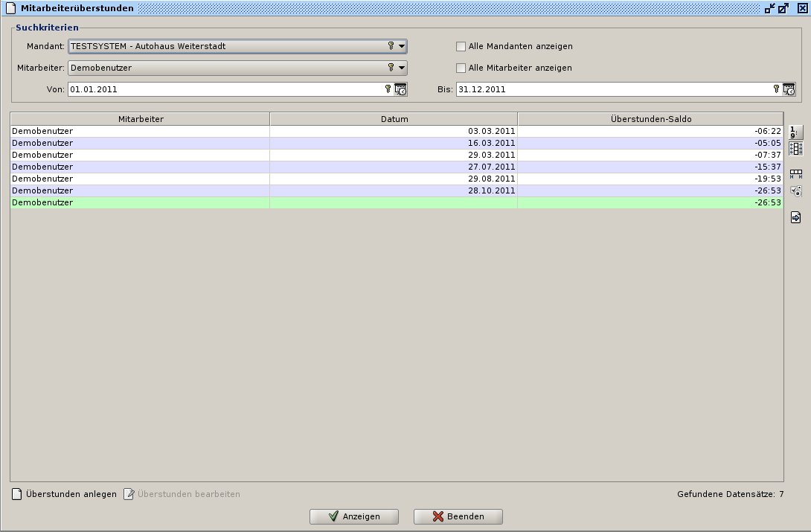
Task: Click the export data arrow icon
Action: (795, 217)
